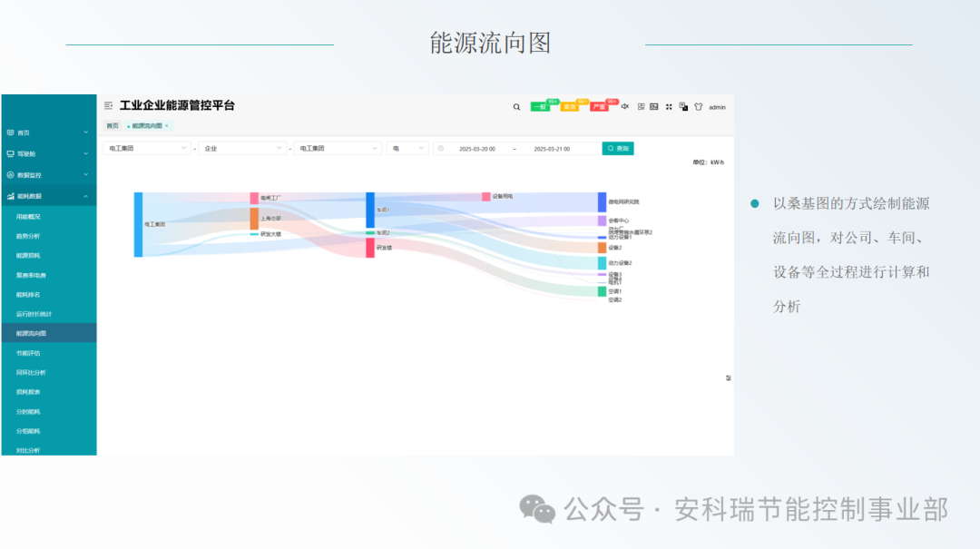Click the clock icon in the date range
The height and width of the screenshot is (549, 980).
point(441,149)
